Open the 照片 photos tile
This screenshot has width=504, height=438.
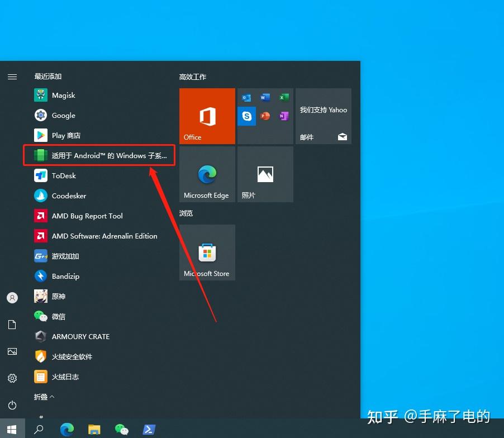(x=265, y=174)
